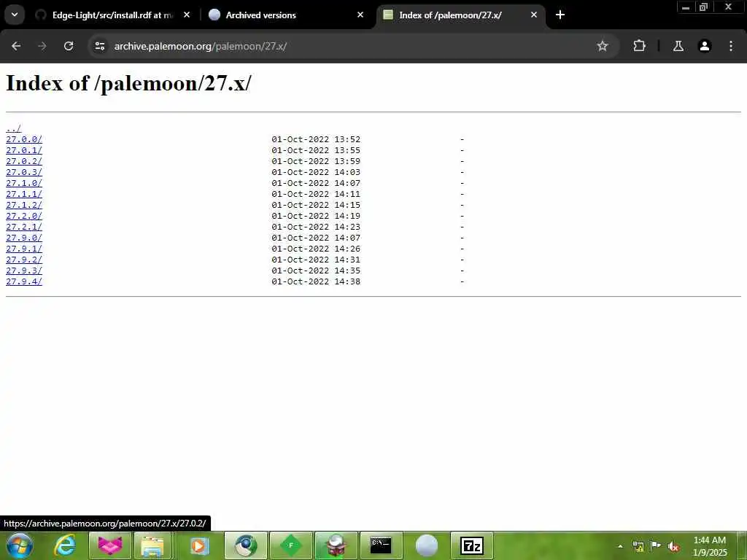
Task: Open the 27.1.0/ directory link
Action: tap(24, 183)
